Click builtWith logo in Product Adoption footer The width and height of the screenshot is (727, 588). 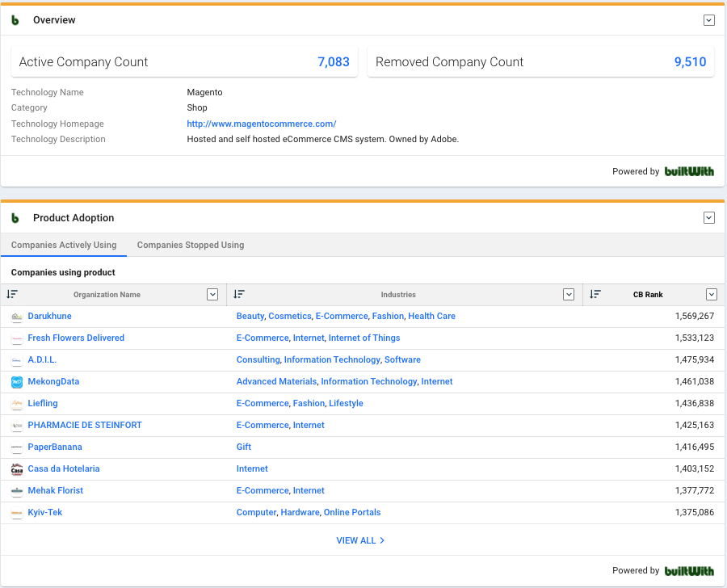tap(689, 571)
